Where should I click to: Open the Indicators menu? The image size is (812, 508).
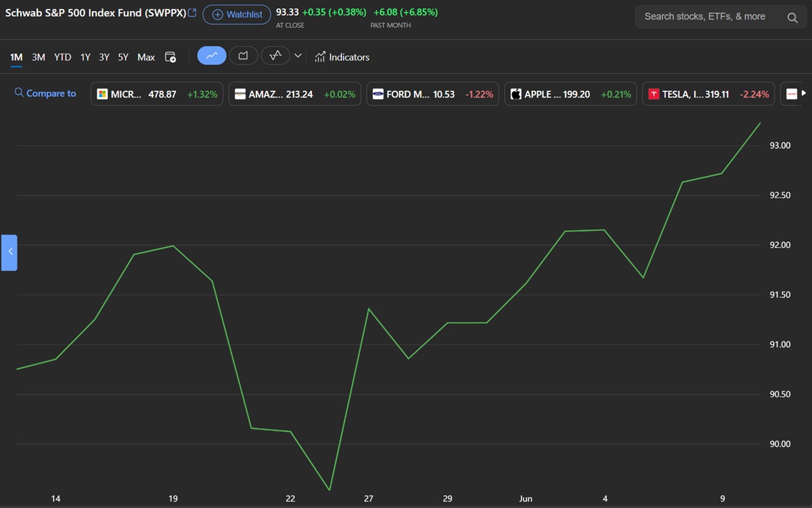342,58
